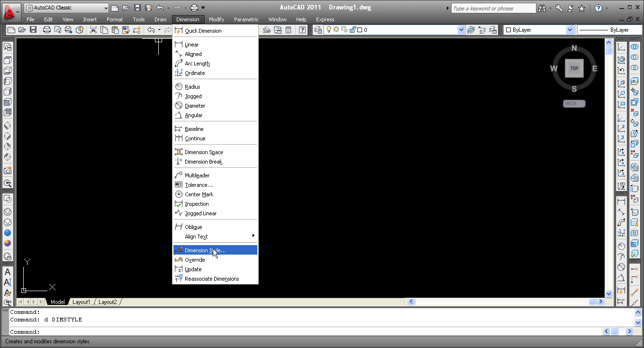Open the Modify menu

pos(217,19)
